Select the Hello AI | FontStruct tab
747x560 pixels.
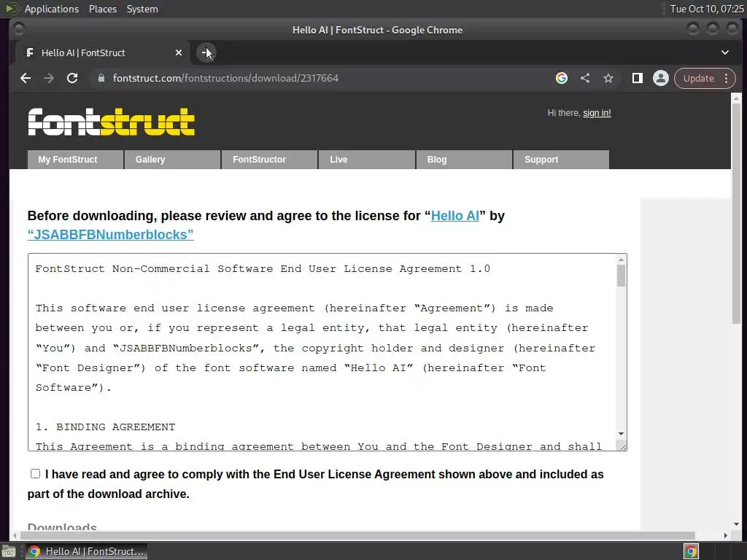click(104, 52)
